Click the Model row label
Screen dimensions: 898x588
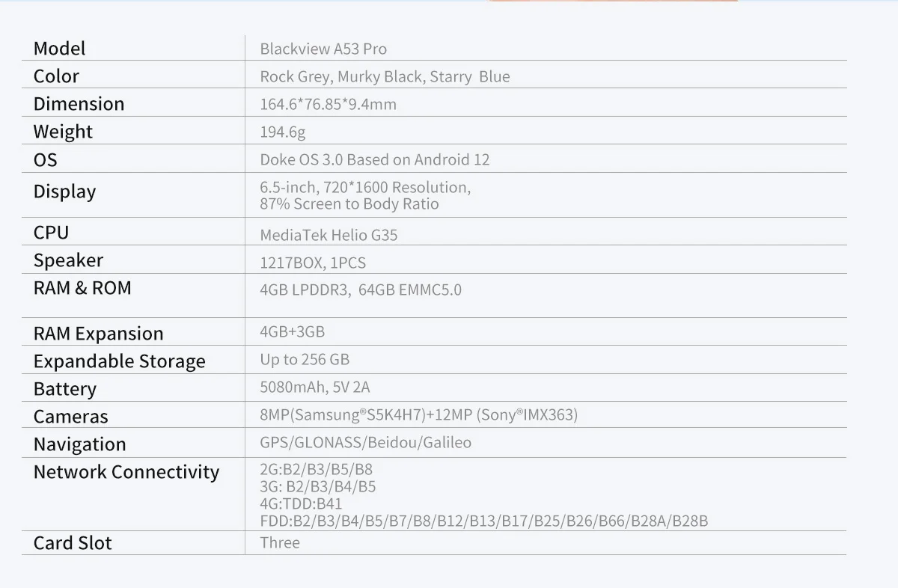[x=60, y=49]
